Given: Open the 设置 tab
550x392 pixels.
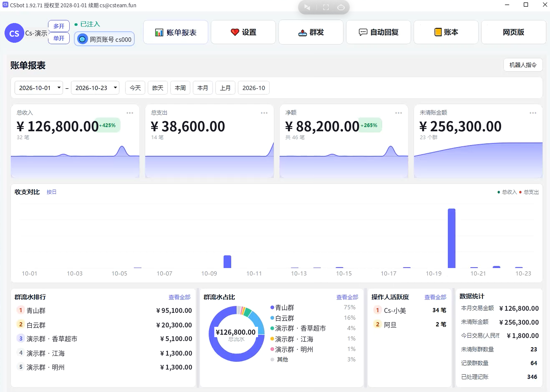Looking at the screenshot, I should point(243,32).
